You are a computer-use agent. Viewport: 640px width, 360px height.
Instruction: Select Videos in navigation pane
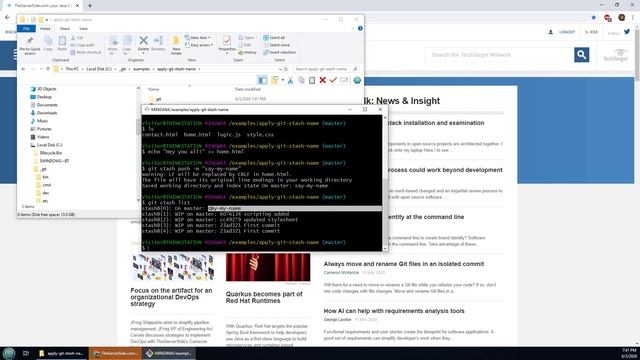coord(40,137)
